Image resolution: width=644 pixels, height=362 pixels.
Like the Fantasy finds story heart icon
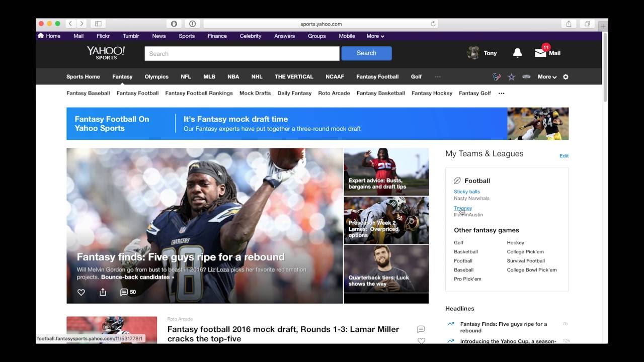coord(81,292)
